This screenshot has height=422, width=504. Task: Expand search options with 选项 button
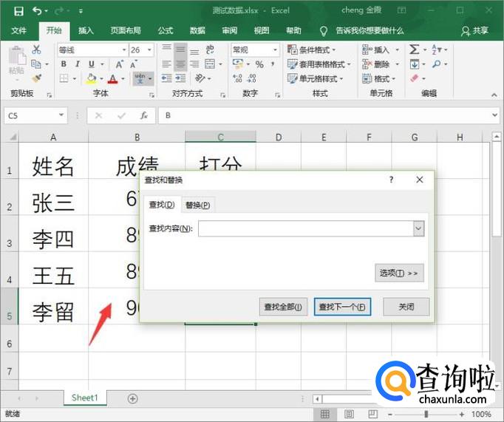(399, 273)
